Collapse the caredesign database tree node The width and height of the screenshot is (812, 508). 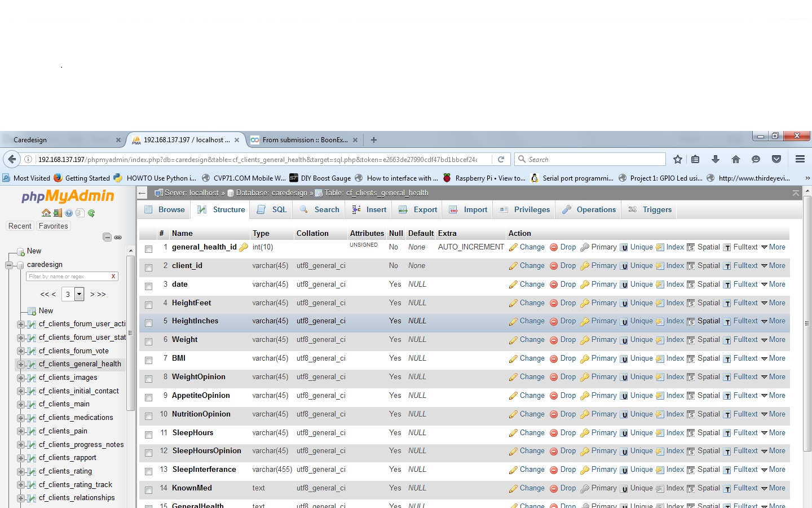[x=9, y=265]
